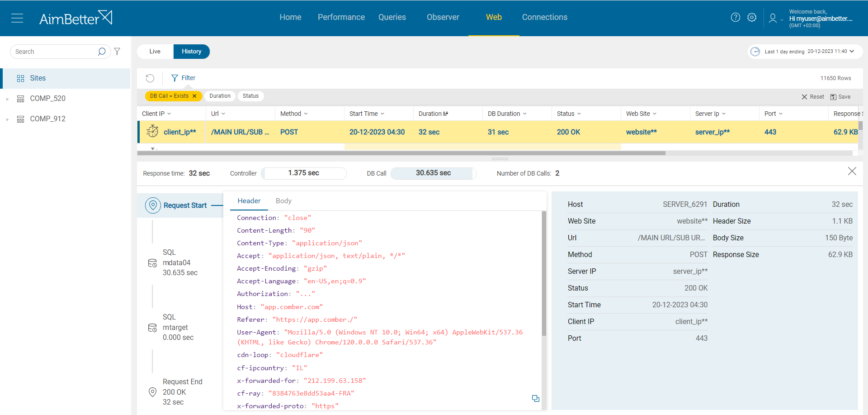Image resolution: width=868 pixels, height=415 pixels.
Task: Go to the Connections tab
Action: tap(545, 17)
